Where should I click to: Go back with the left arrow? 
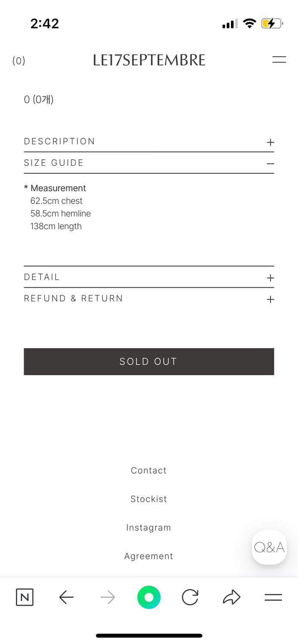click(66, 597)
